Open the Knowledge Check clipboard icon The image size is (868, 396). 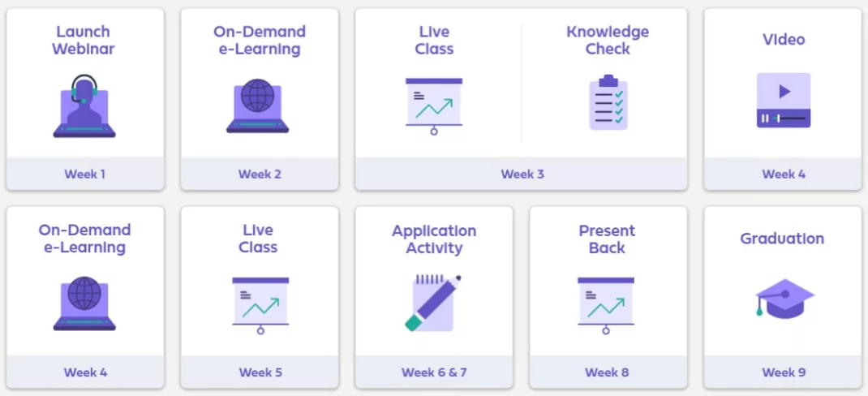608,102
